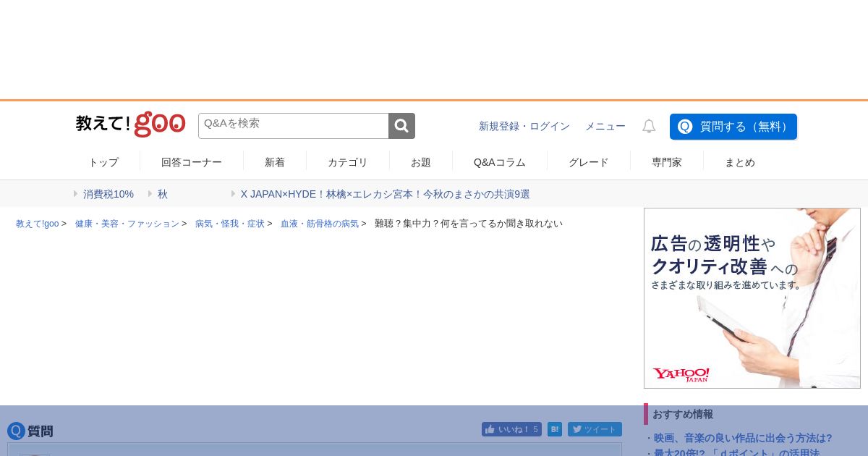The height and width of the screenshot is (456, 868).
Task: Select the 専門家 nav tab
Action: [667, 162]
